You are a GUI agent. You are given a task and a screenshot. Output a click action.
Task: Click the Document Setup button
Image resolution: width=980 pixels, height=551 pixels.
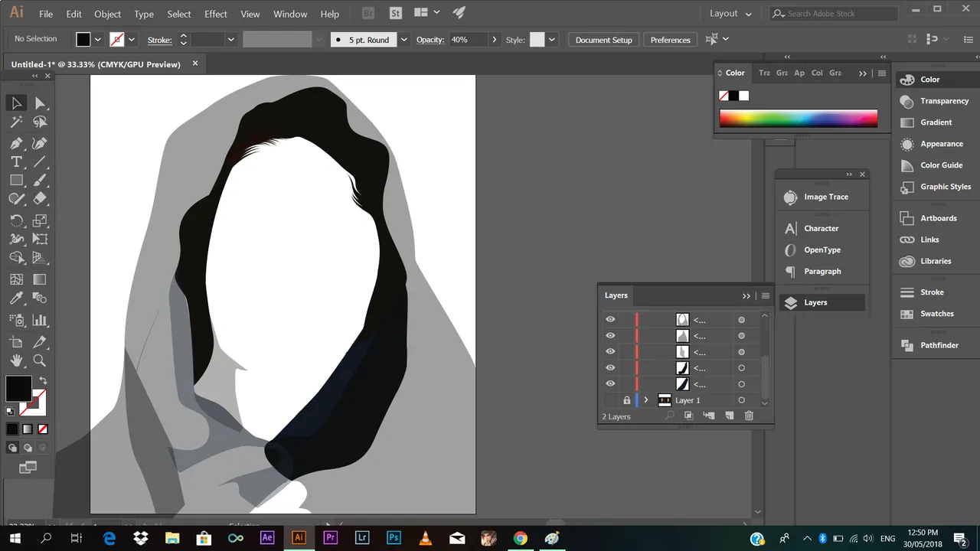[604, 40]
